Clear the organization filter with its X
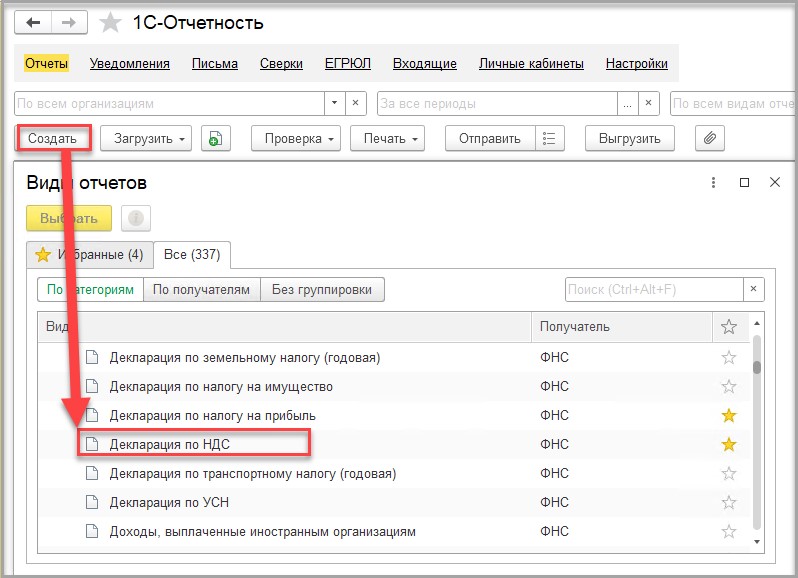This screenshot has width=798, height=578. [x=356, y=103]
